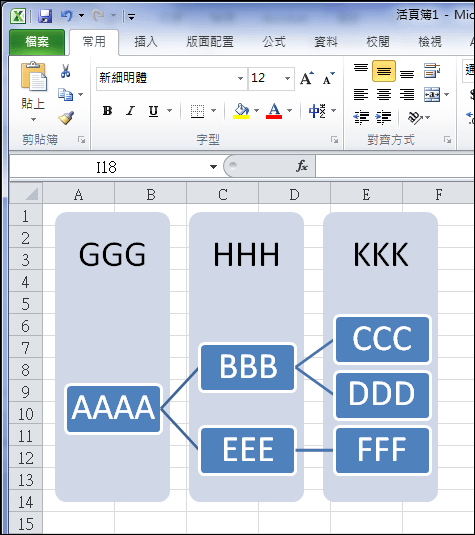Toggle Bold formatting
The width and height of the screenshot is (475, 535).
click(107, 111)
